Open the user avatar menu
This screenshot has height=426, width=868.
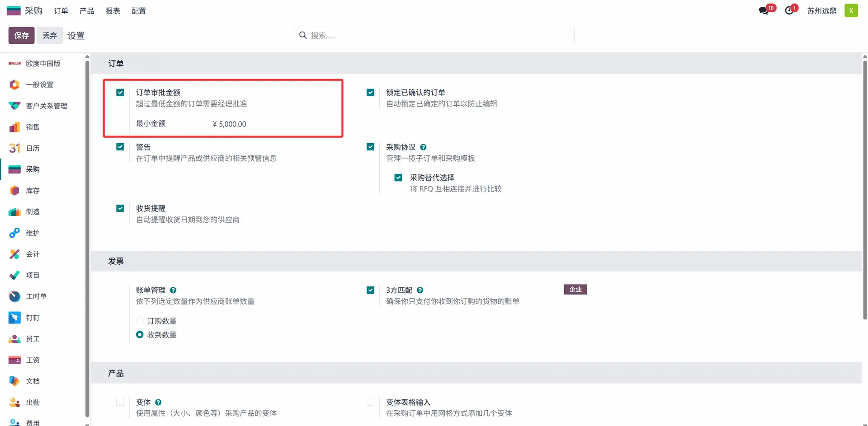pos(851,11)
